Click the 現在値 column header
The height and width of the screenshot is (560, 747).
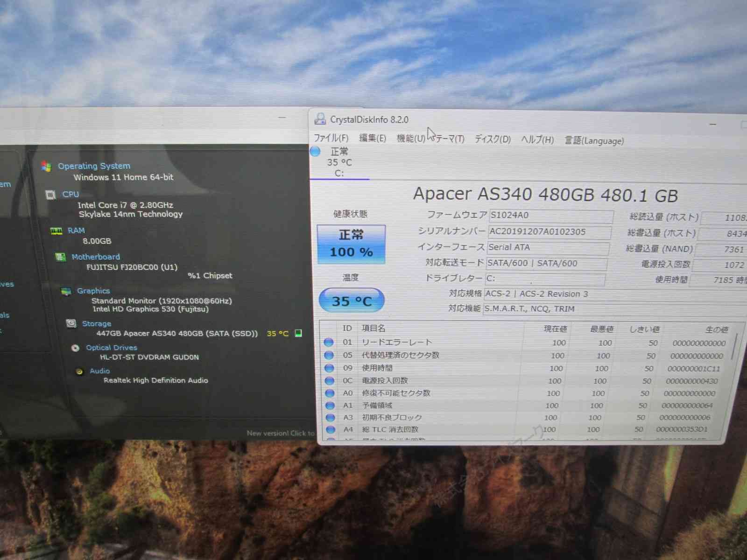[x=555, y=329]
